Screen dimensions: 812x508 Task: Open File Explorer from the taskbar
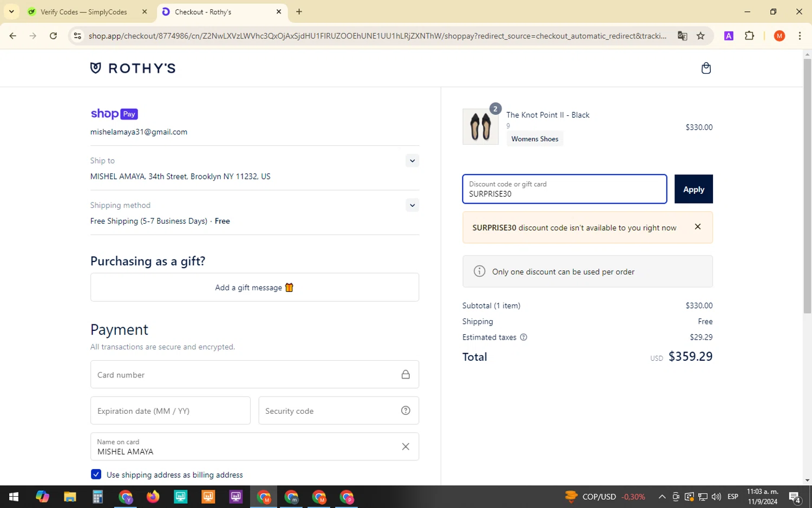[70, 497]
